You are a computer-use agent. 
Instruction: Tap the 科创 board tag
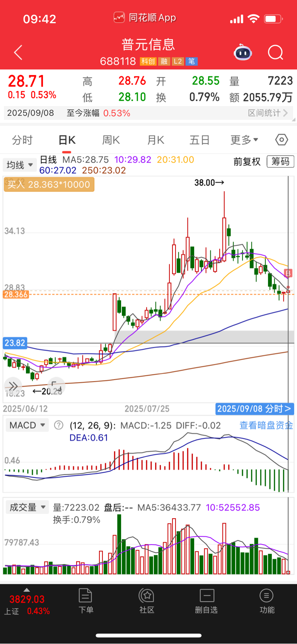pyautogui.click(x=148, y=61)
